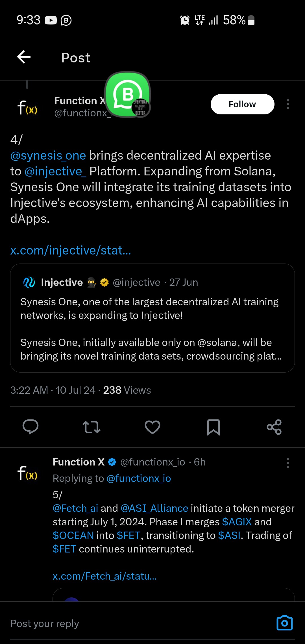The image size is (305, 644).
Task: Open more options on the 5/ reply
Action: (x=288, y=463)
